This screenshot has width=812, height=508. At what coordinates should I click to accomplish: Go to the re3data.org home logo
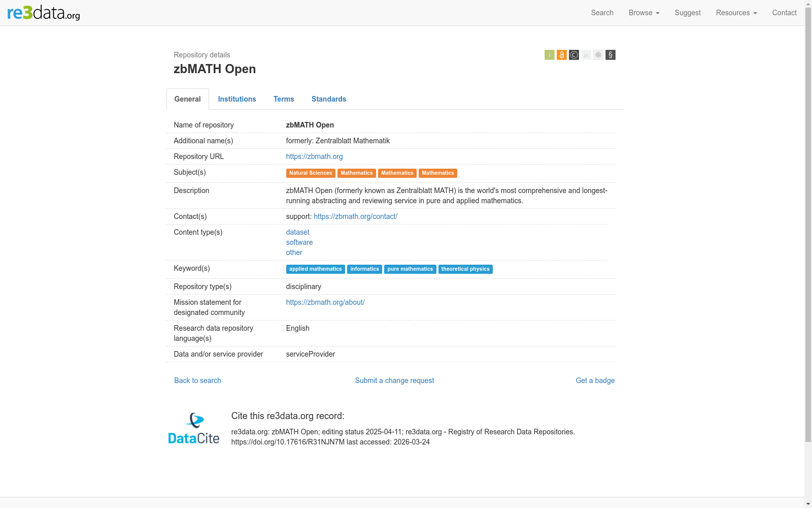44,13
